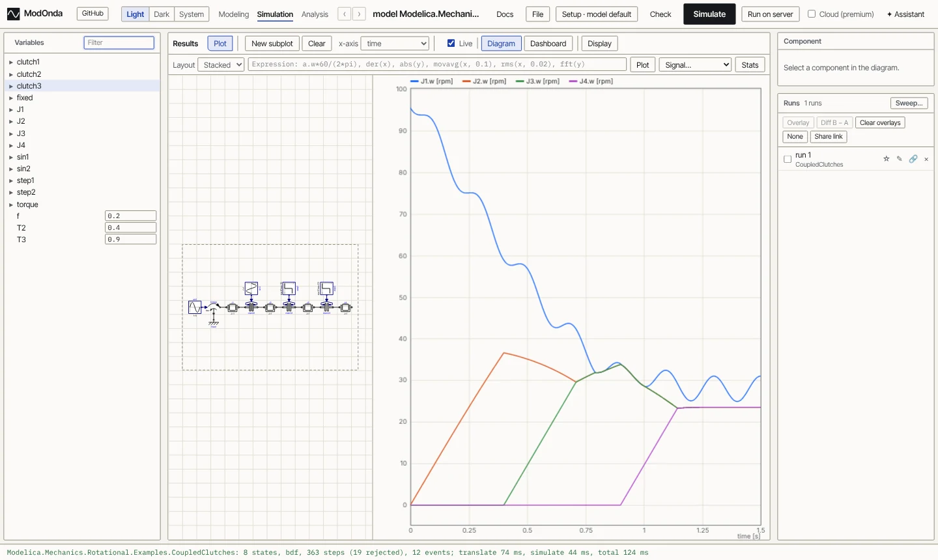The width and height of the screenshot is (938, 560).
Task: Expand the sin2 variable node
Action: [11, 169]
